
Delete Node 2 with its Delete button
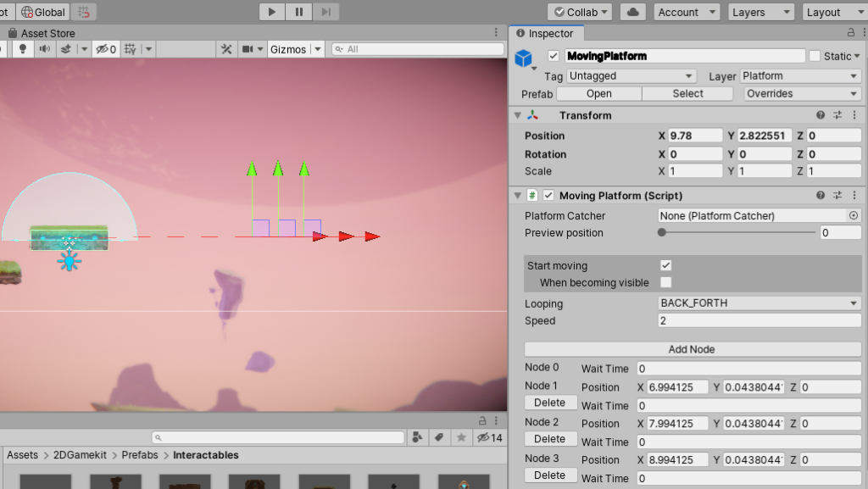549,439
